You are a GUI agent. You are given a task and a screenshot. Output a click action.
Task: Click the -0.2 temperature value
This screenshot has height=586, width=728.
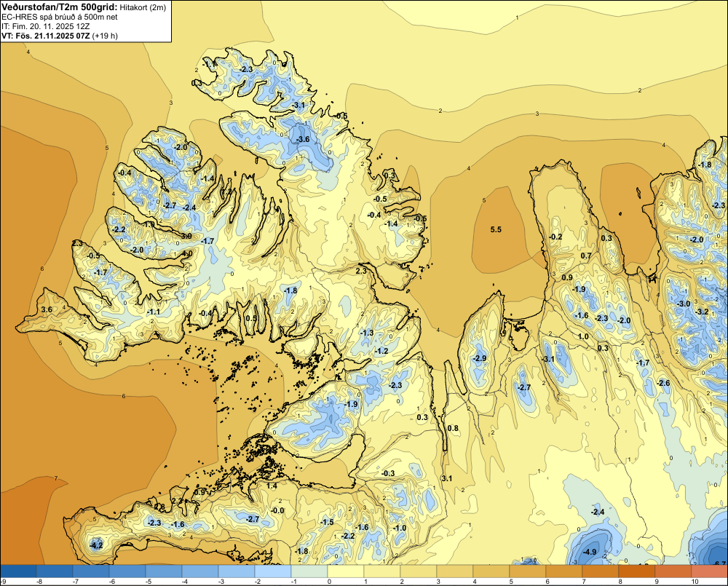click(555, 237)
